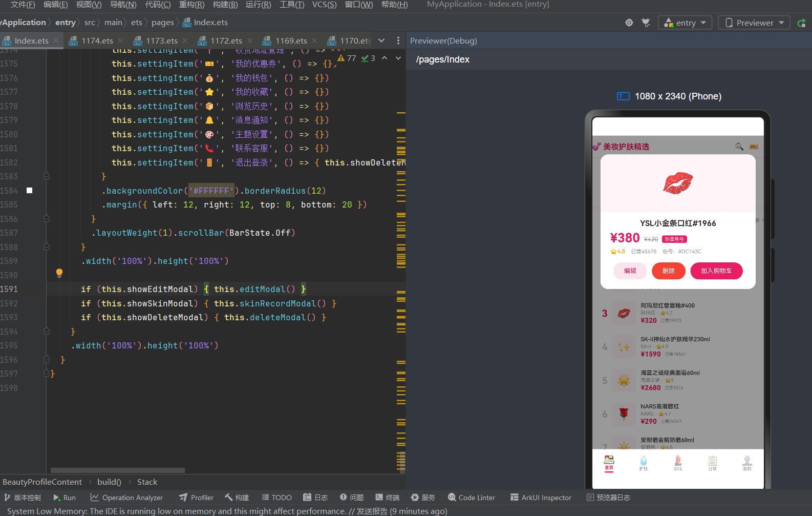Click the 加入购物车 button in preview
812x516 pixels.
point(716,271)
